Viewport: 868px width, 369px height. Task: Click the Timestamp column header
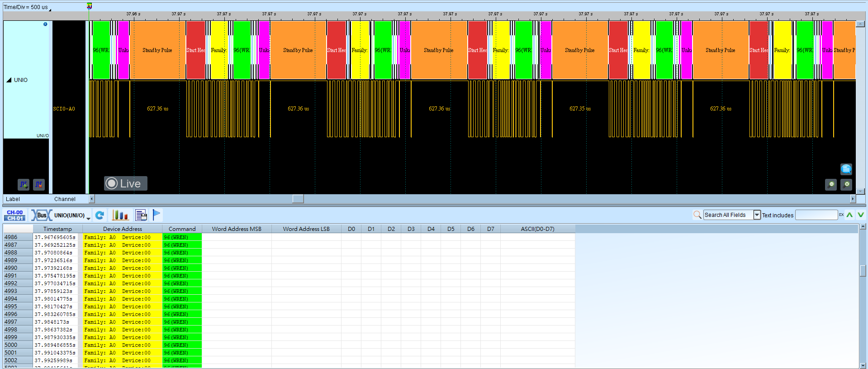click(x=57, y=229)
